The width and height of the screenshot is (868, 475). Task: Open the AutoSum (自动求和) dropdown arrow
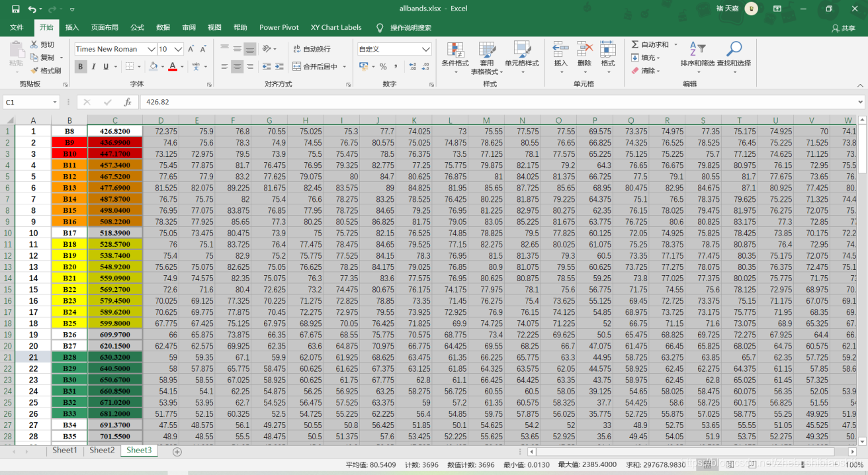coord(675,44)
